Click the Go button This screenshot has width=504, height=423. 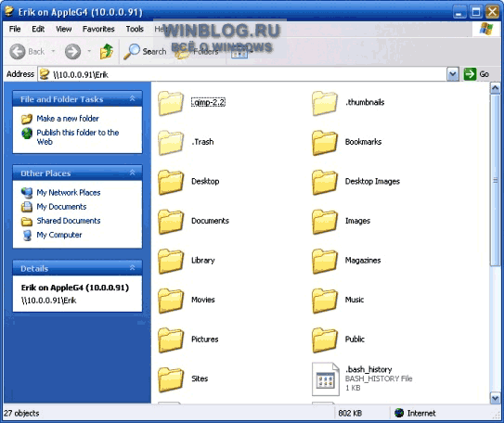(477, 74)
